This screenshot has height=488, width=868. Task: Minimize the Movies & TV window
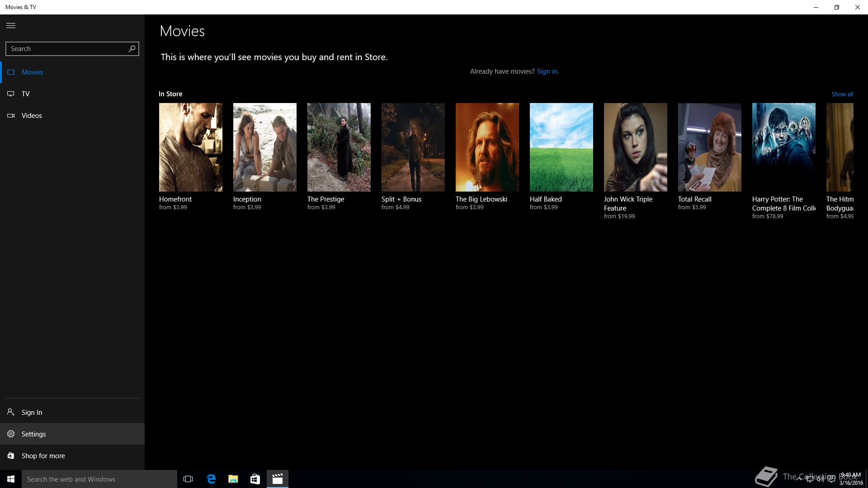click(816, 7)
